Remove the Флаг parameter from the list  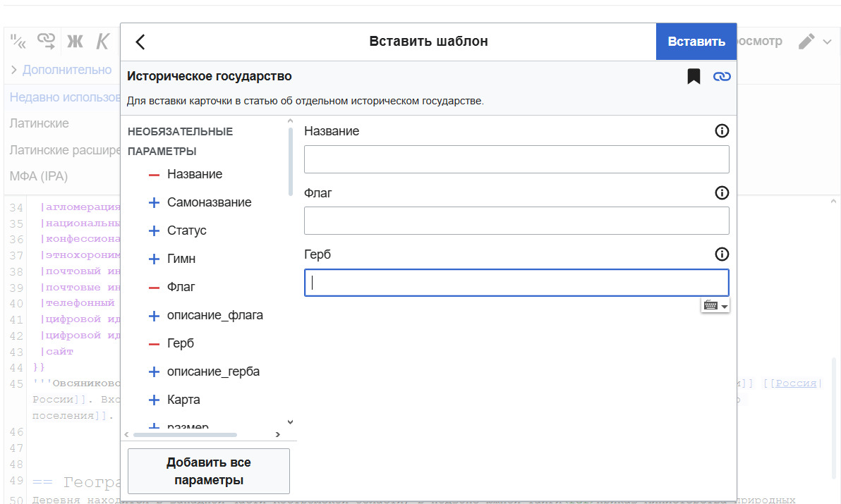pos(154,288)
